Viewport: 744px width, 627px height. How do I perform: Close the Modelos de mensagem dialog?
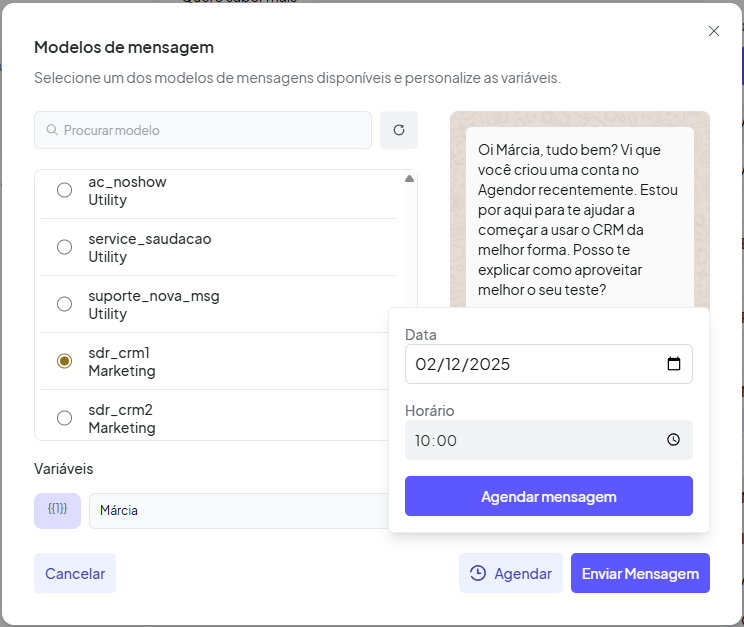pyautogui.click(x=714, y=31)
